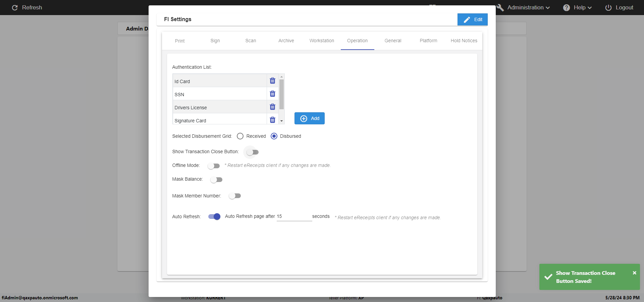Click the Authentication List scrollbar thumb
644x302 pixels.
click(x=281, y=94)
